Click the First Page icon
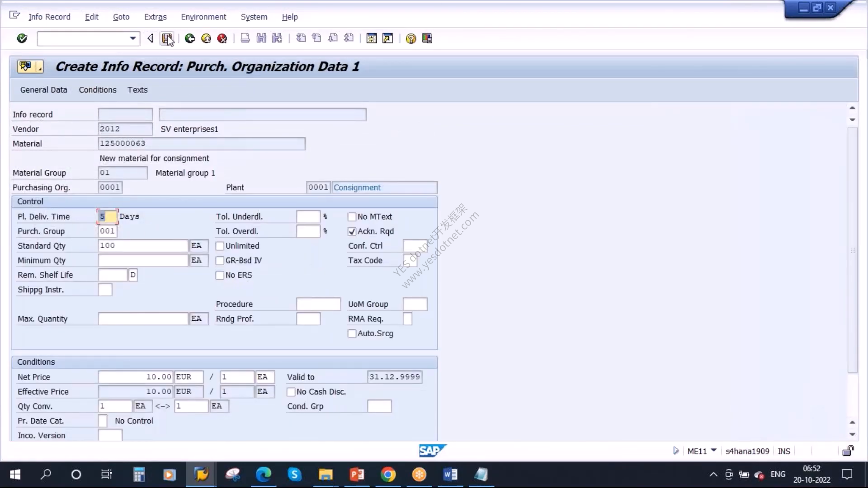 point(301,38)
